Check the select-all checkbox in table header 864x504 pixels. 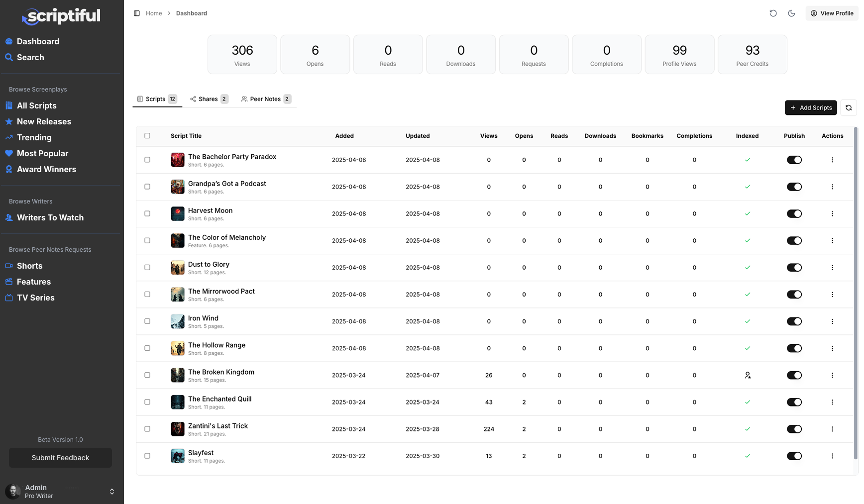tap(147, 136)
